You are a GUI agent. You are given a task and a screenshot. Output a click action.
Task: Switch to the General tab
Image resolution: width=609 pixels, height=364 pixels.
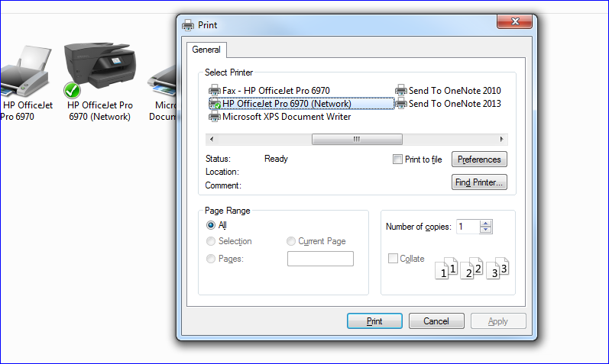[206, 50]
